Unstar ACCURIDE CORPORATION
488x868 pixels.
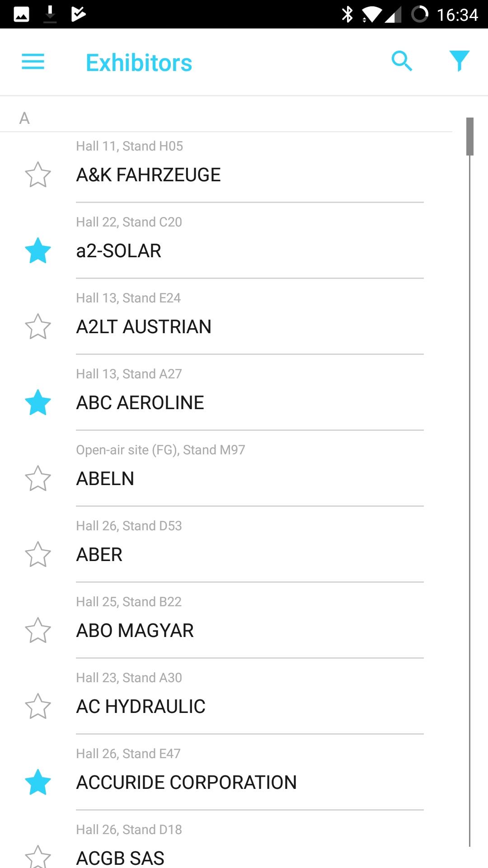[x=38, y=782]
